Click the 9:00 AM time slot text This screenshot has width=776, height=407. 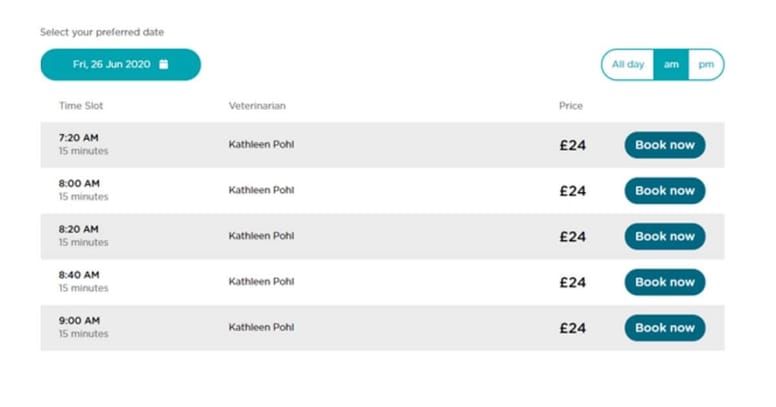[79, 321]
